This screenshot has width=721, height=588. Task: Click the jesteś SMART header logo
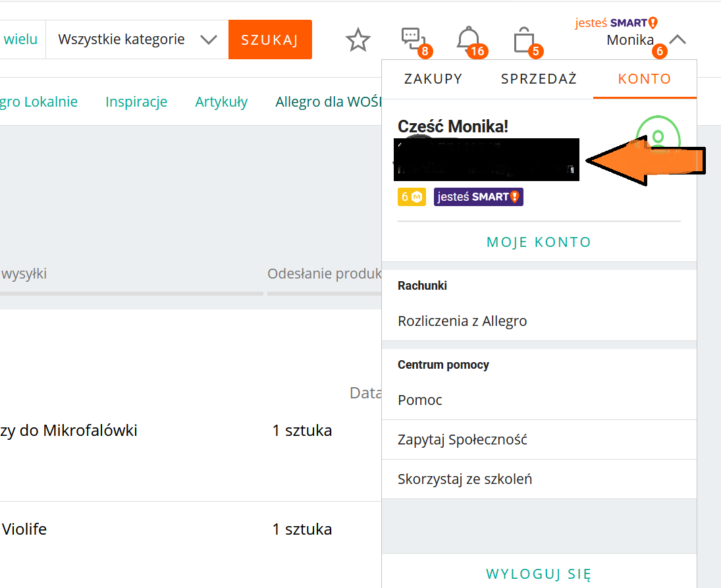point(616,23)
